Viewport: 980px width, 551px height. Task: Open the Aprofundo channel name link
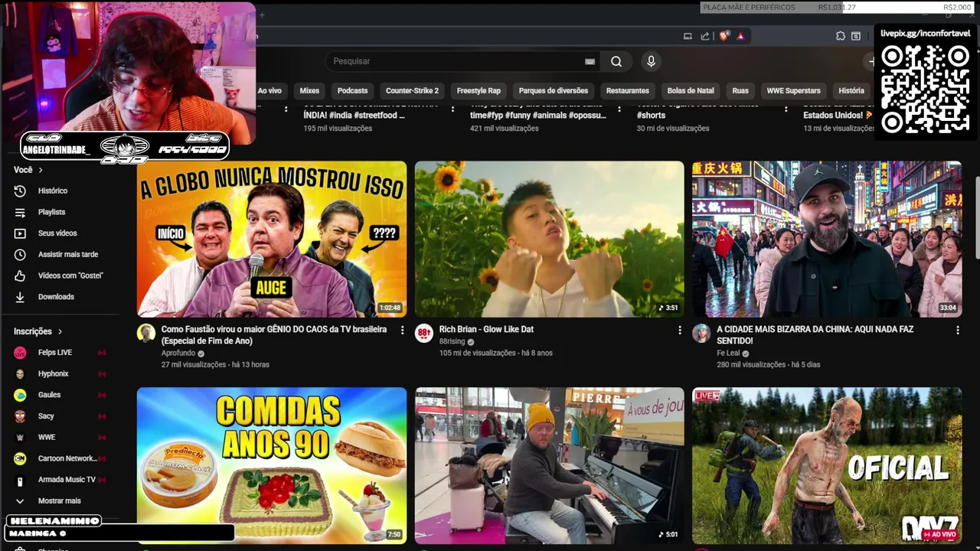tap(178, 354)
